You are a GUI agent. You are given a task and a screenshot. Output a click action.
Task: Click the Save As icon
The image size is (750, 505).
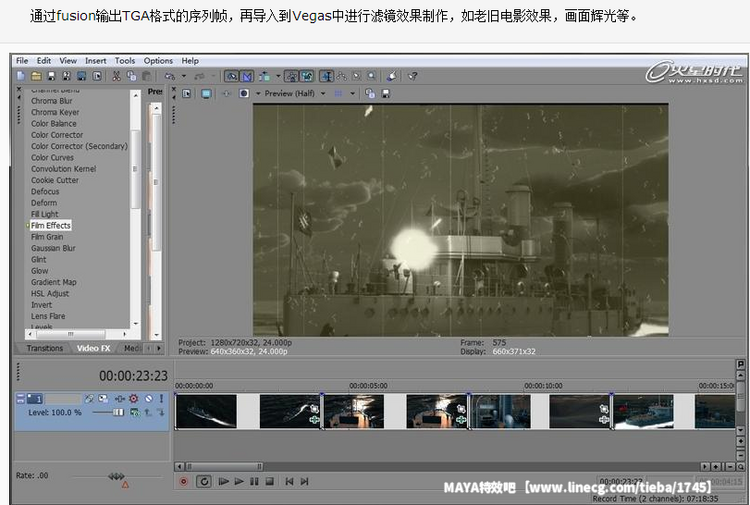[66, 76]
